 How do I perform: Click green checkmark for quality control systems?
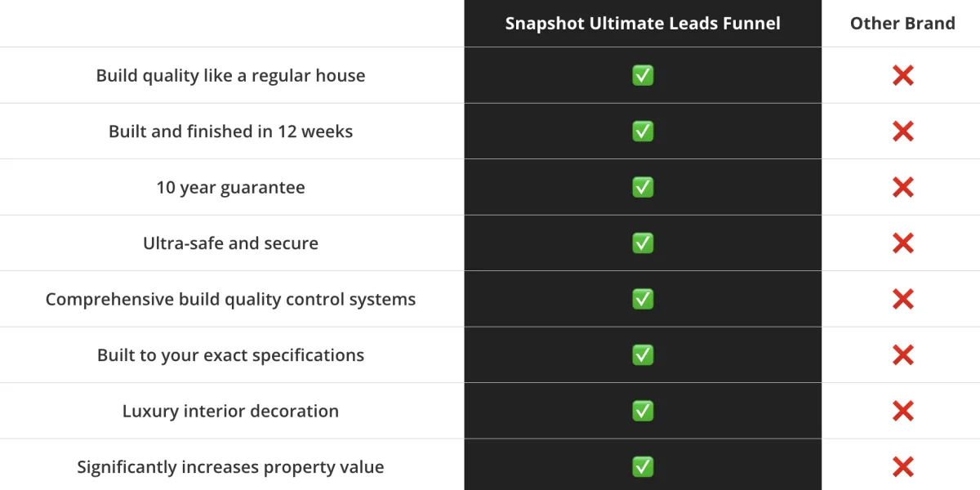pos(643,299)
